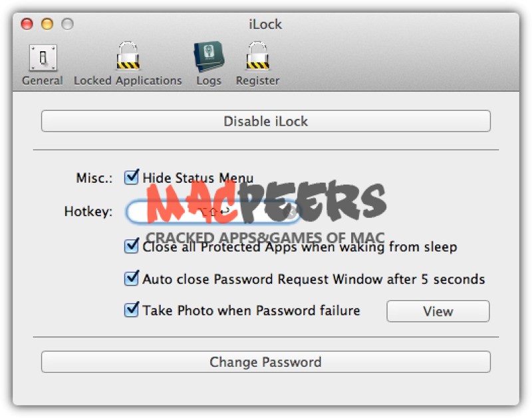
Task: Uncheck Hide Status Menu checkbox
Action: point(131,177)
